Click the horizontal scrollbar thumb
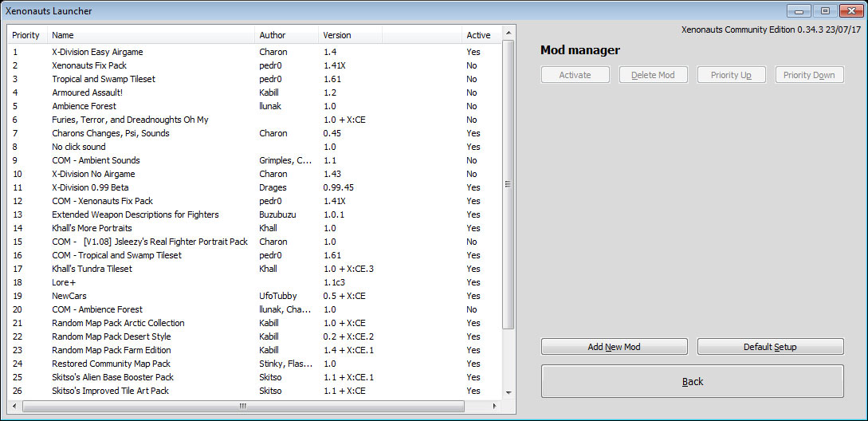Viewport: 868px width, 421px height. click(x=242, y=406)
